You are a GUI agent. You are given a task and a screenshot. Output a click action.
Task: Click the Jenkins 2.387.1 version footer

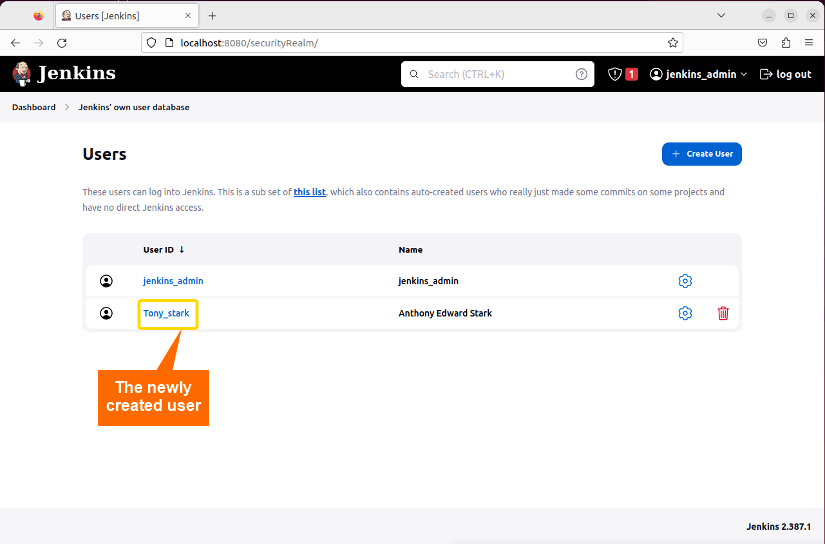tap(778, 526)
